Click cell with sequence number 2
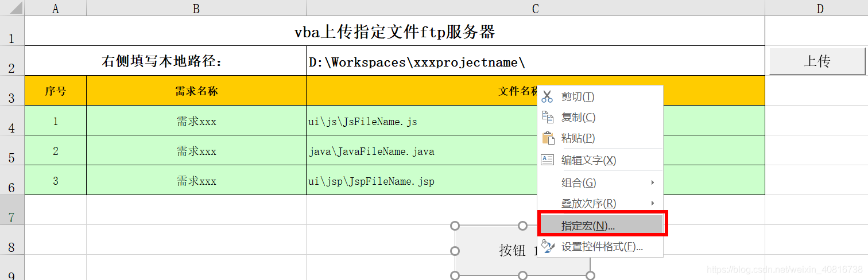 click(56, 150)
